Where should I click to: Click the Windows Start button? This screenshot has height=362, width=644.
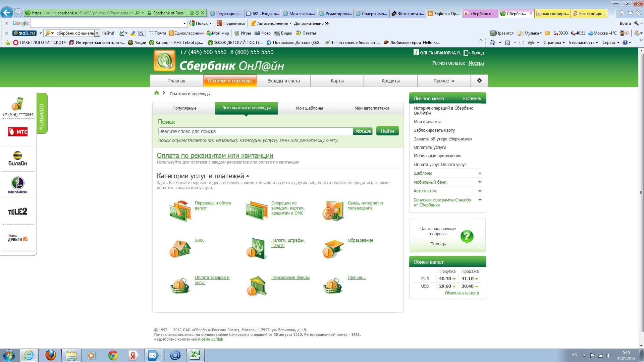[x=9, y=355]
